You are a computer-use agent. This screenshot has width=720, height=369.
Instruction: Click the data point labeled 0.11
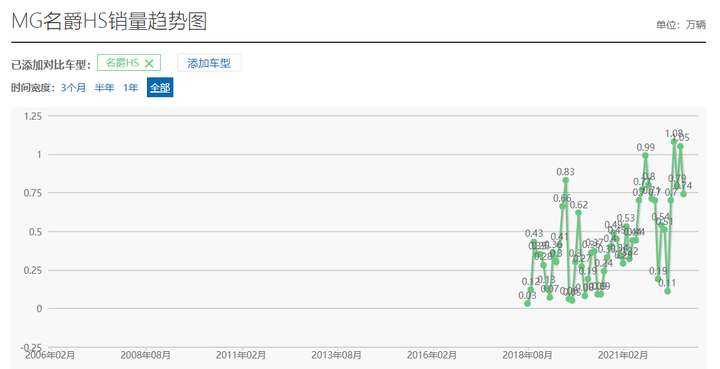pyautogui.click(x=668, y=291)
